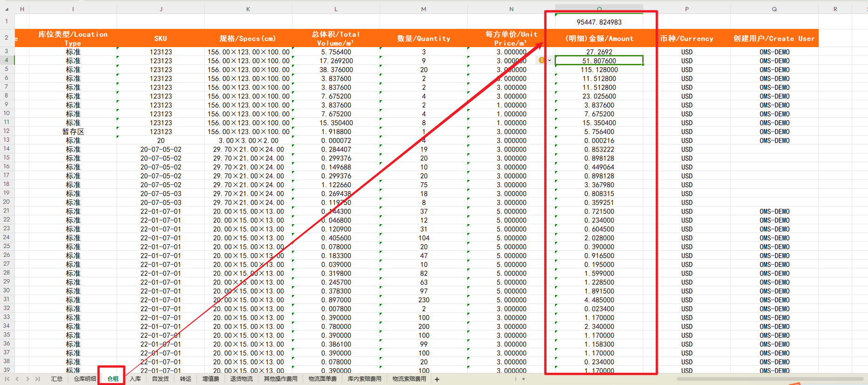Switch to the 库内索赔费用 sheet tab
The image size is (868, 385).
click(365, 379)
